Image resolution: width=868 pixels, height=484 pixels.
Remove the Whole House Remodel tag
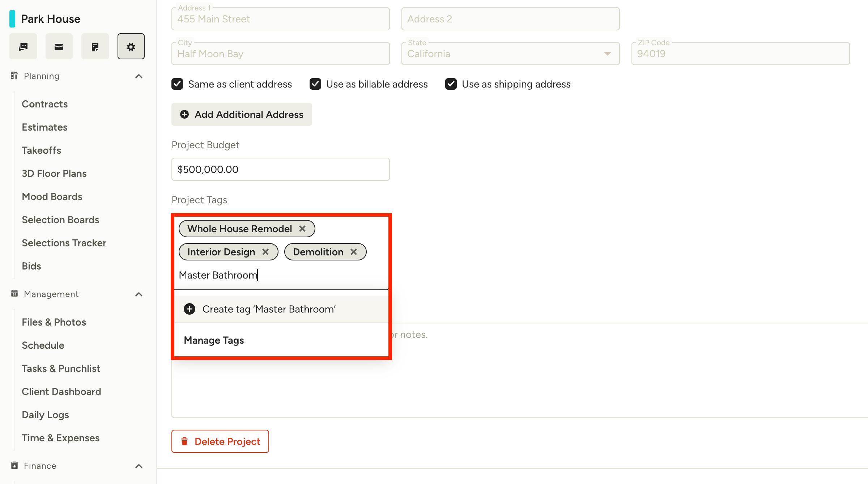click(x=302, y=229)
